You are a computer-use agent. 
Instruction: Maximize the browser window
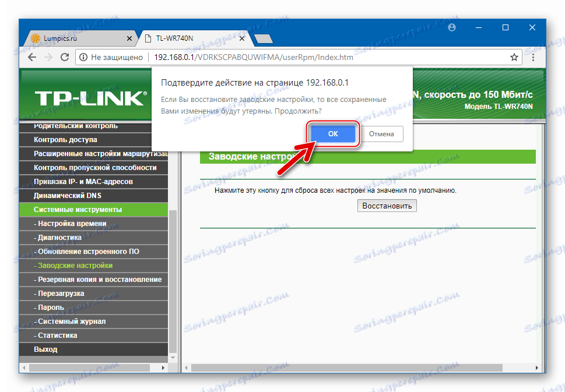(x=506, y=28)
